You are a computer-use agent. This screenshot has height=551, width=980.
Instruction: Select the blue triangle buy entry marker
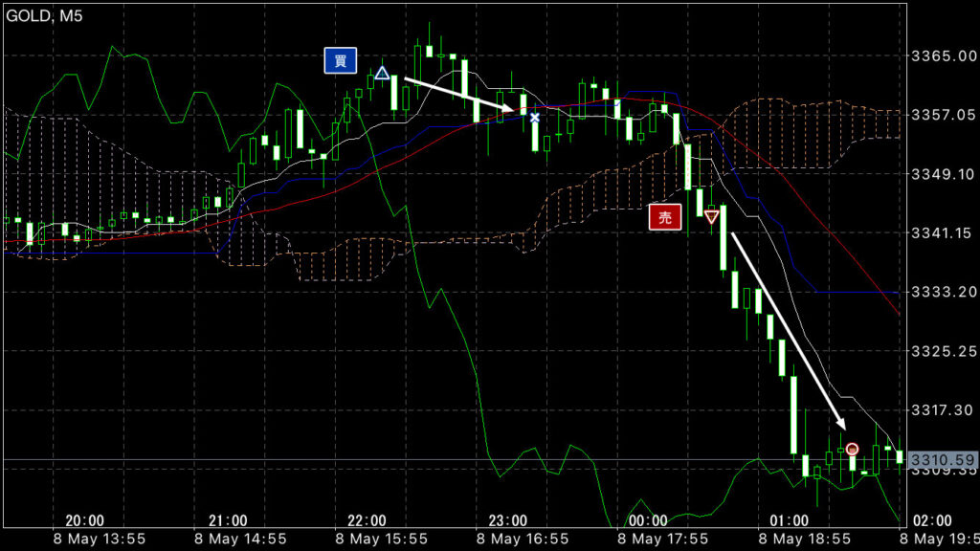(x=382, y=74)
